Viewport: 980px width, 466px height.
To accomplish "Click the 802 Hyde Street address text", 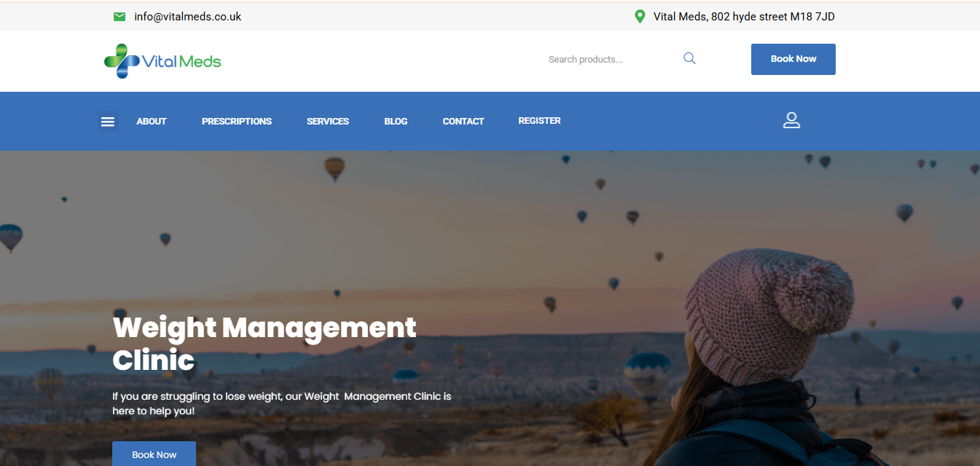I will (x=744, y=17).
